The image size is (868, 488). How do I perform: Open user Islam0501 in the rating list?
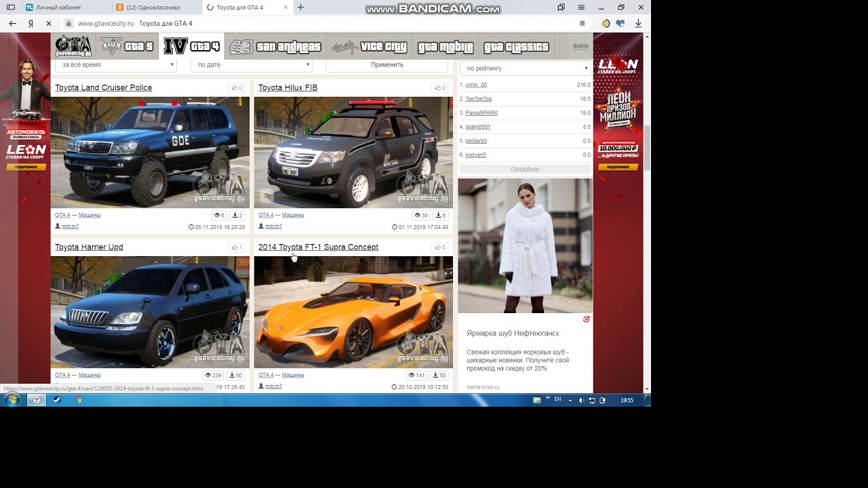pos(477,127)
